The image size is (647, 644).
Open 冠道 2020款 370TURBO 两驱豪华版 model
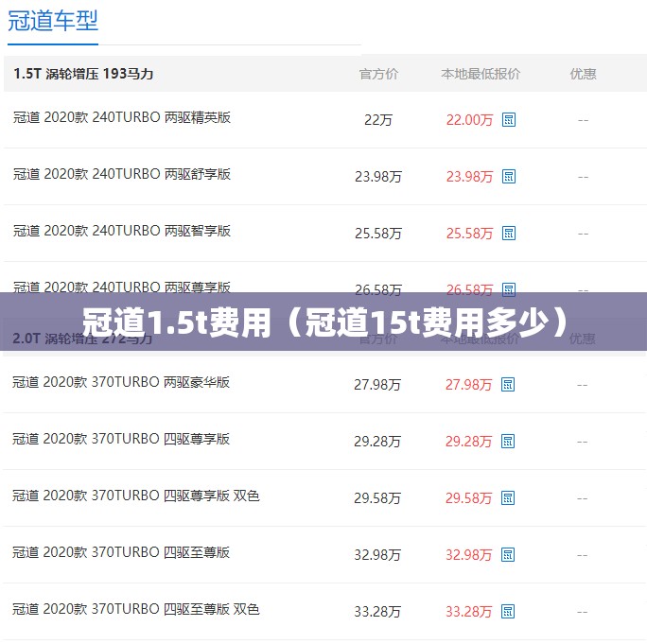pyautogui.click(x=121, y=382)
